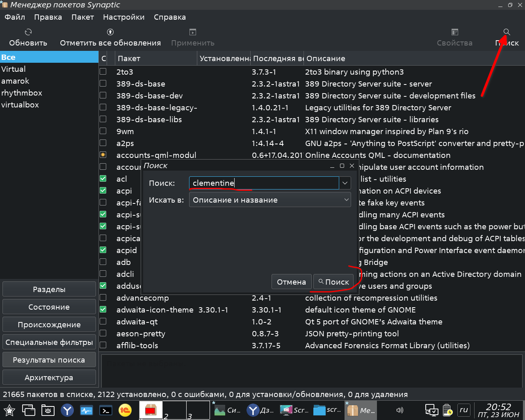Open the star start menu in taskbar

coord(10,410)
